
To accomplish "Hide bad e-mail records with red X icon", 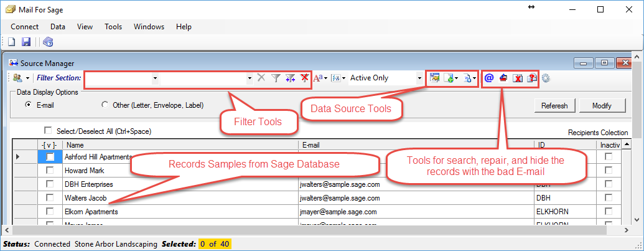I will (x=518, y=78).
